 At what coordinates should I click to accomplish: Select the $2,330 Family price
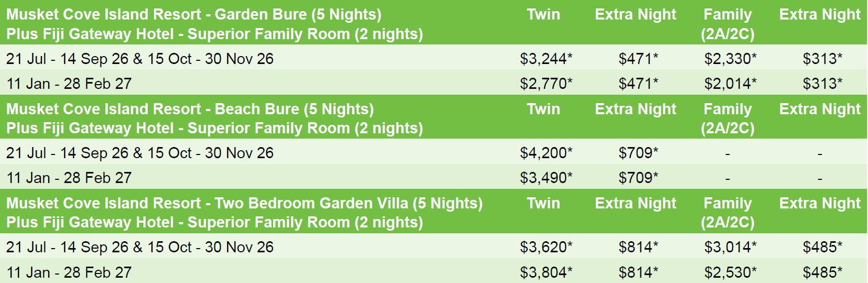click(x=730, y=58)
